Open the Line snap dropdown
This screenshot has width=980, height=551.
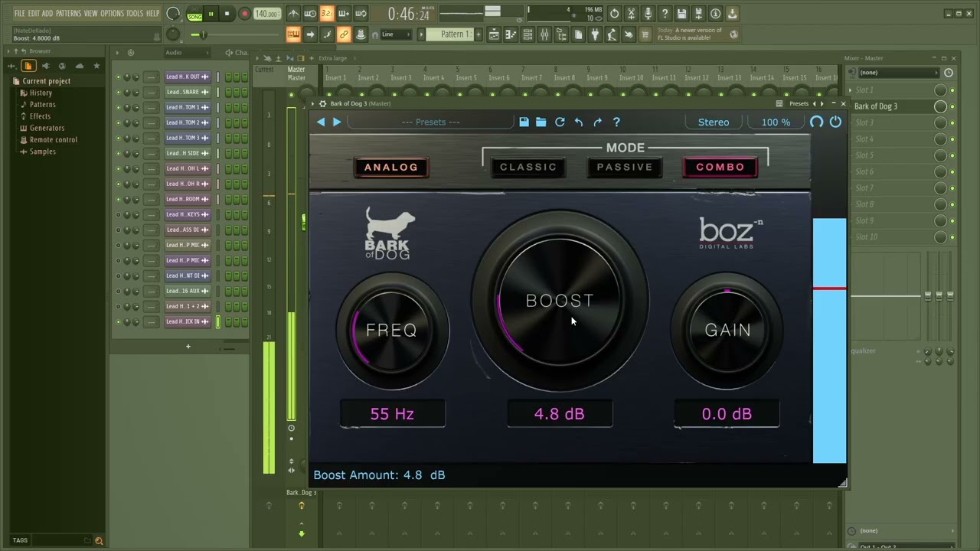coord(397,34)
